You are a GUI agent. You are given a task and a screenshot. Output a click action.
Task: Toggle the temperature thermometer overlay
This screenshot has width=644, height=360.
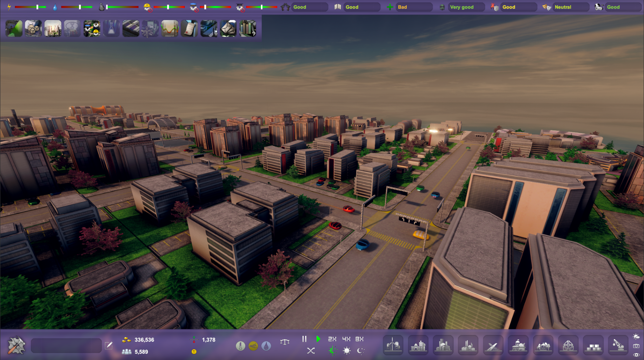coord(240,346)
